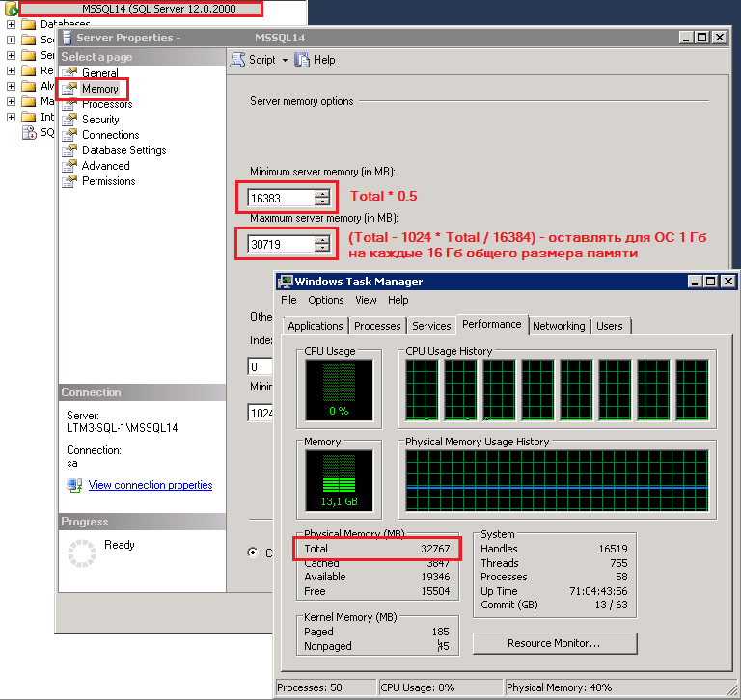741x700 pixels.
Task: Expand the Databases tree node
Action: pos(11,24)
